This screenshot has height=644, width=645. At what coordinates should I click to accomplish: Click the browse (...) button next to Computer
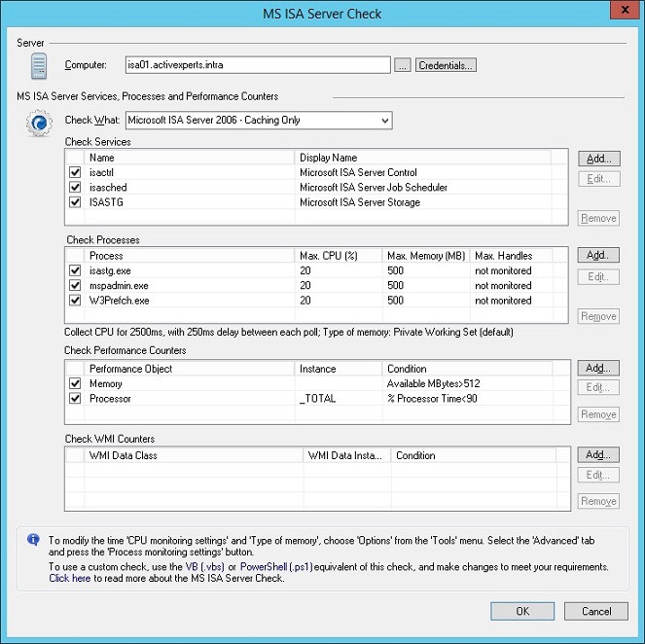point(403,65)
